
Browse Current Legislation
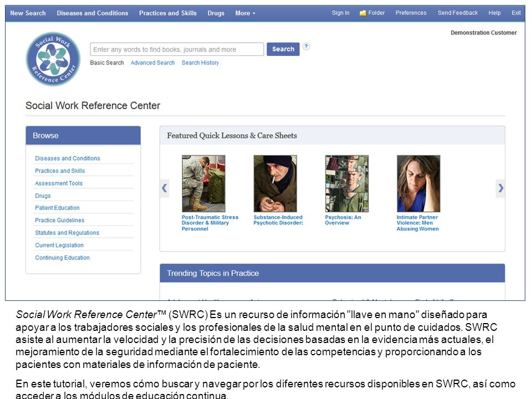59,245
